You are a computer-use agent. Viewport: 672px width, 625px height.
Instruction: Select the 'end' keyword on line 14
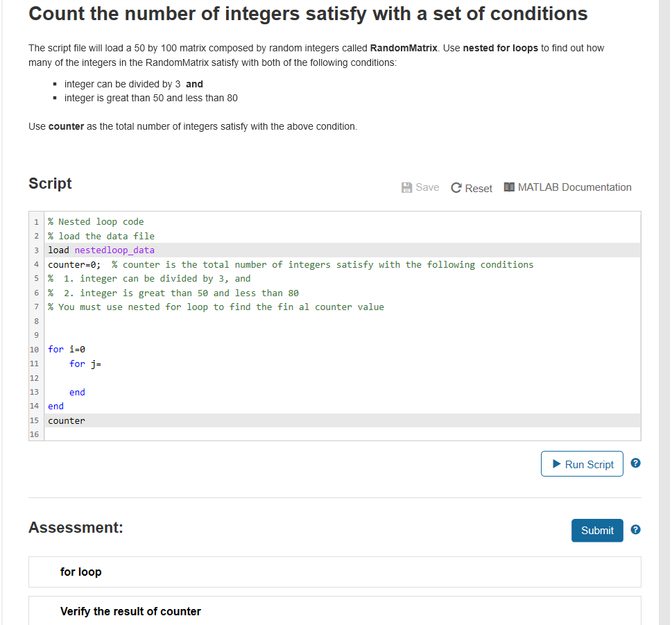55,406
